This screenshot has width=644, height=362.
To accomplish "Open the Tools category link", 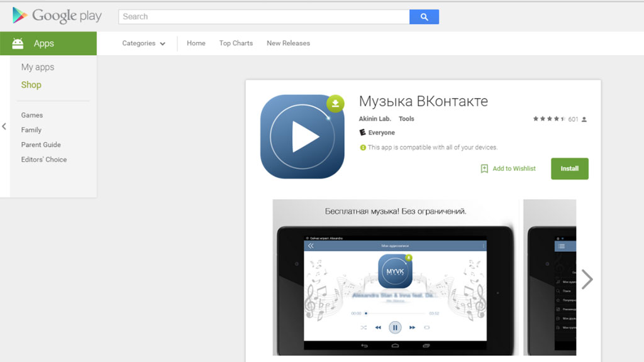I will pos(406,119).
